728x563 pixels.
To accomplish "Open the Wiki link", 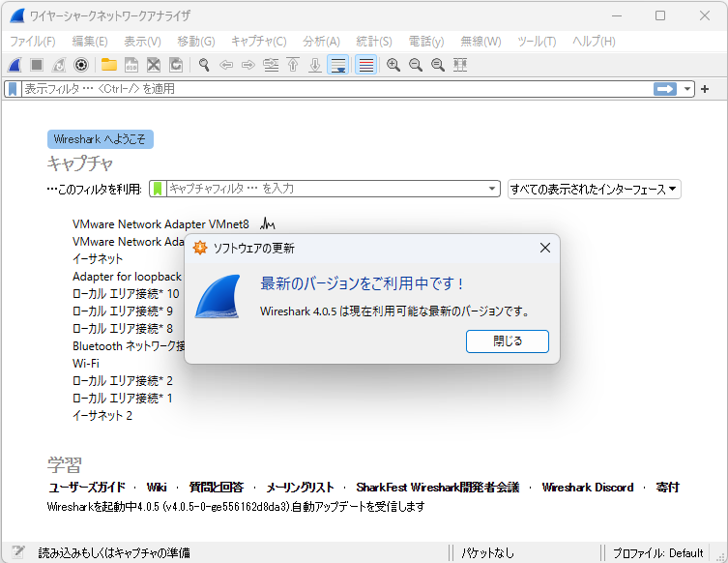I will [x=157, y=488].
